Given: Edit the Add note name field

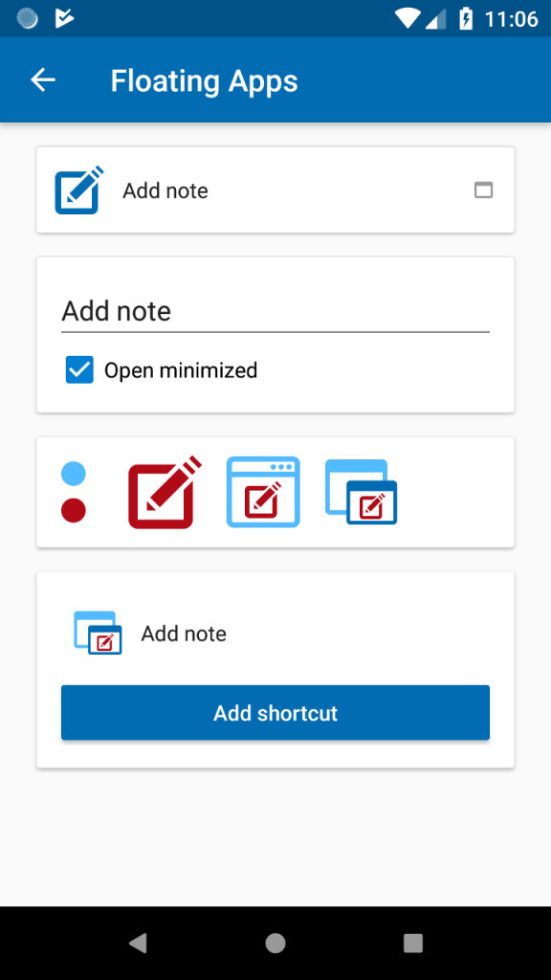Looking at the screenshot, I should [x=275, y=310].
